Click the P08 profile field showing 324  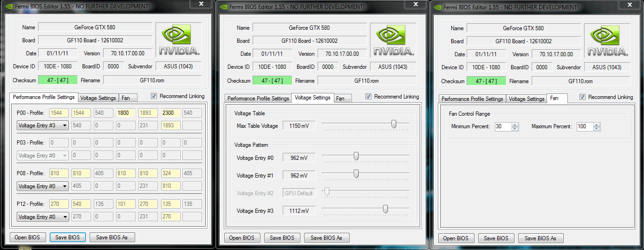coord(170,173)
